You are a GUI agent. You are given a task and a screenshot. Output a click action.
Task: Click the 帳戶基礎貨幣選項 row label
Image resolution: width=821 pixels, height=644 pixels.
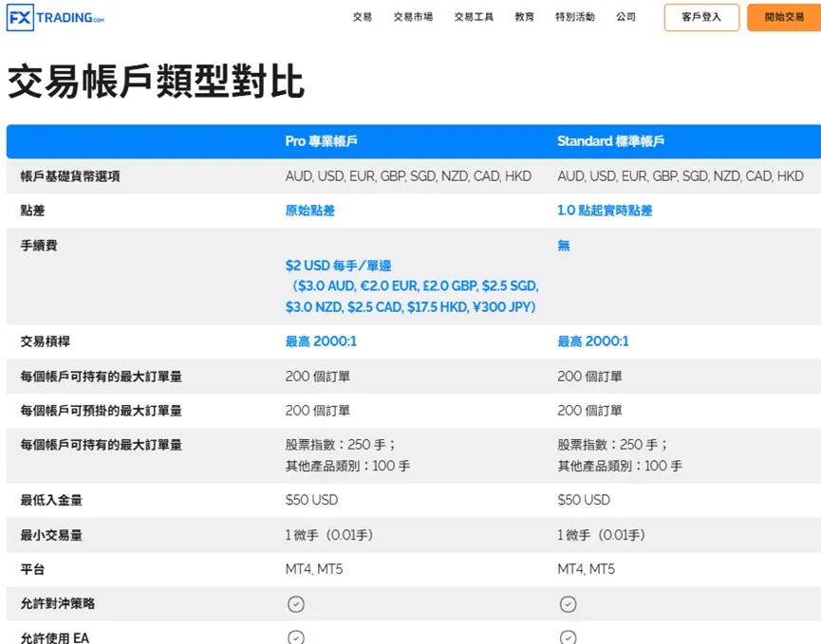[70, 176]
